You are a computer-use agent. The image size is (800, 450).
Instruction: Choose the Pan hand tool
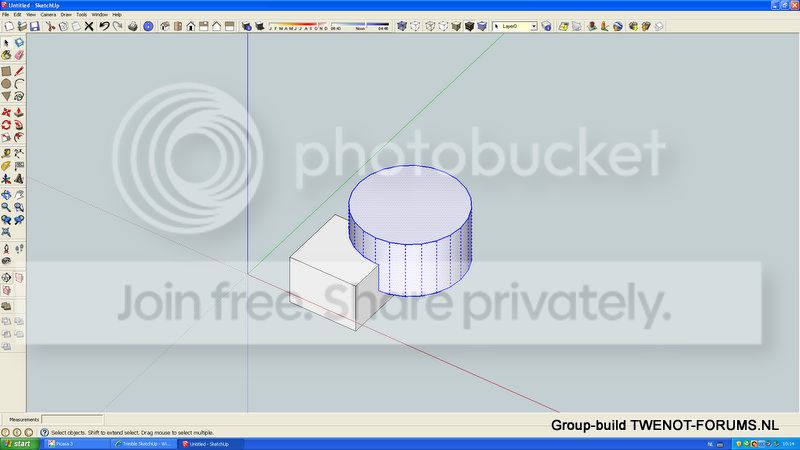click(19, 195)
